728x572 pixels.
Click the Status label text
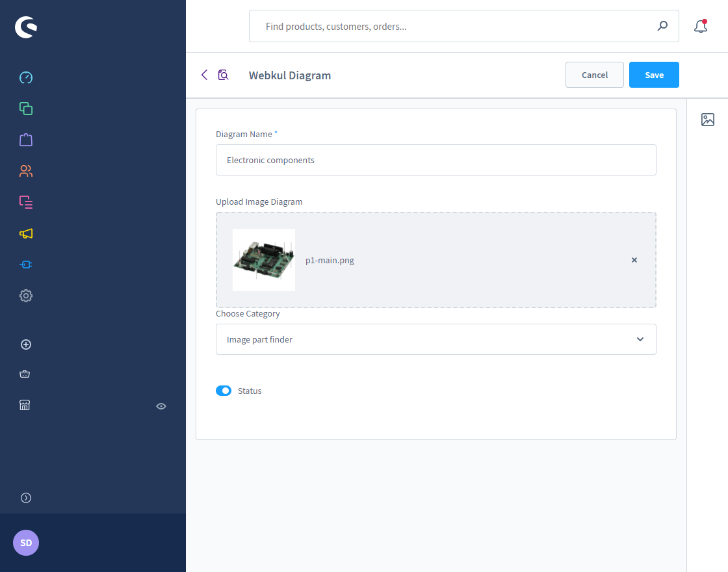[x=250, y=391]
